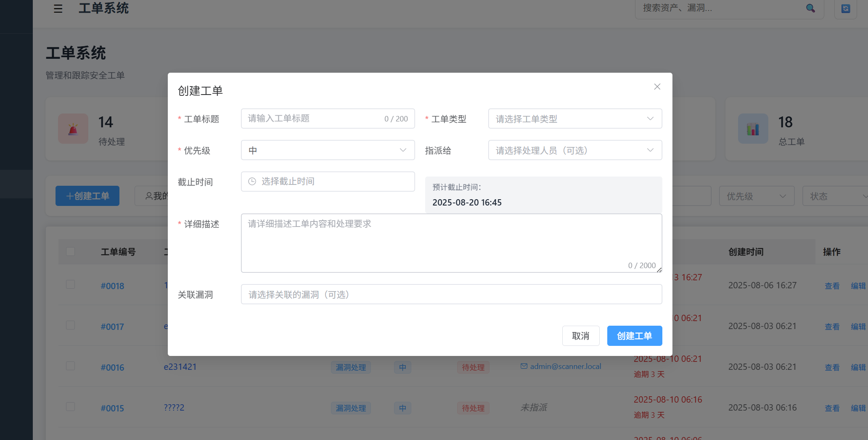Open the 优先级 filter in the toolbar
868x440 pixels.
click(756, 196)
